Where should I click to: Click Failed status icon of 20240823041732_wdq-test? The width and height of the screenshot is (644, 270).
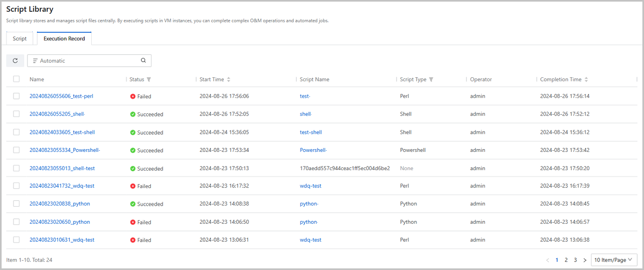(x=133, y=186)
